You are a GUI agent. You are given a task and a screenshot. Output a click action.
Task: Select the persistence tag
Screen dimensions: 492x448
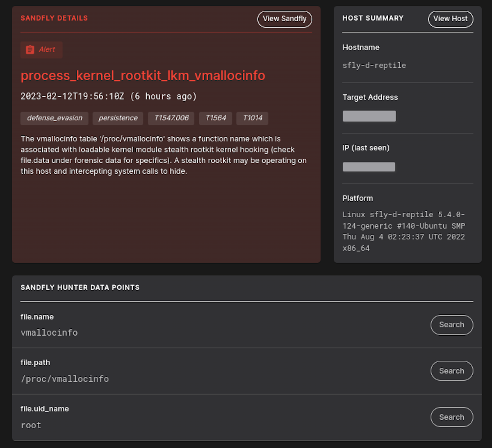pyautogui.click(x=118, y=118)
